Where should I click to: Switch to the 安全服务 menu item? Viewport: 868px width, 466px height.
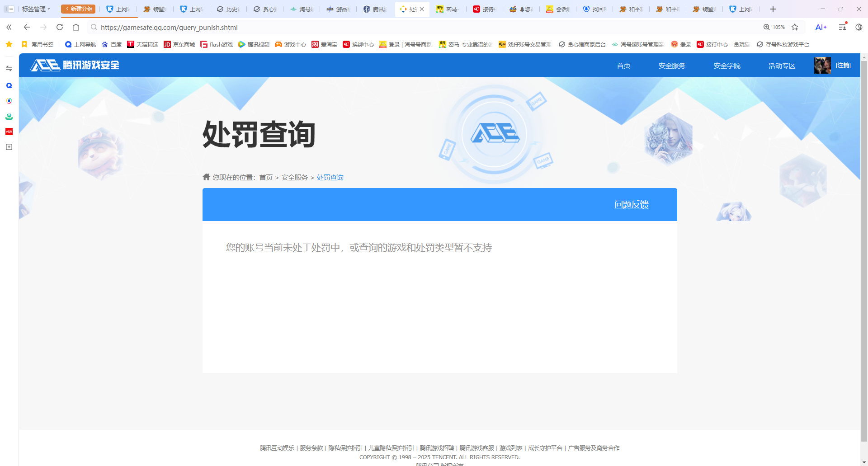coord(671,66)
